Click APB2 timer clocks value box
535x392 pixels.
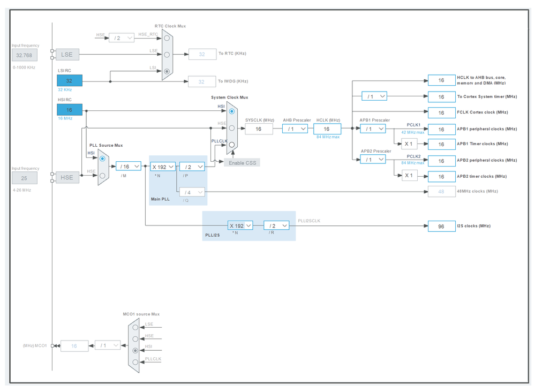point(441,176)
